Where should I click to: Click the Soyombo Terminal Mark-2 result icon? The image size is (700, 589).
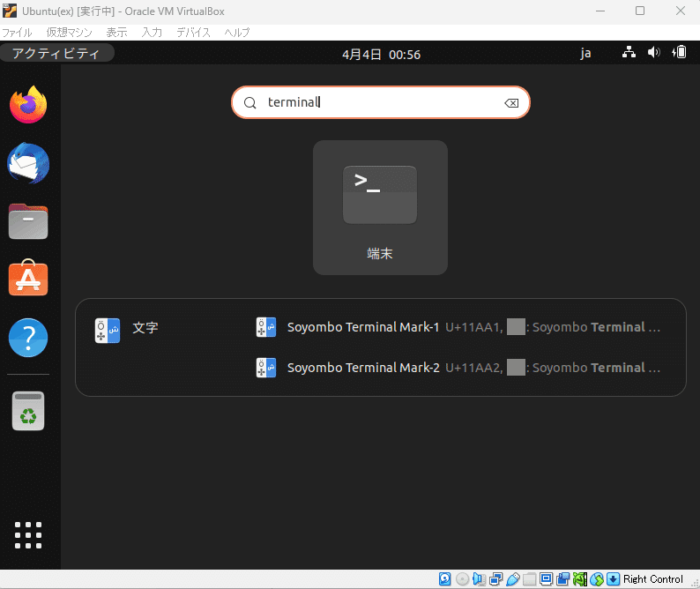pyautogui.click(x=266, y=368)
